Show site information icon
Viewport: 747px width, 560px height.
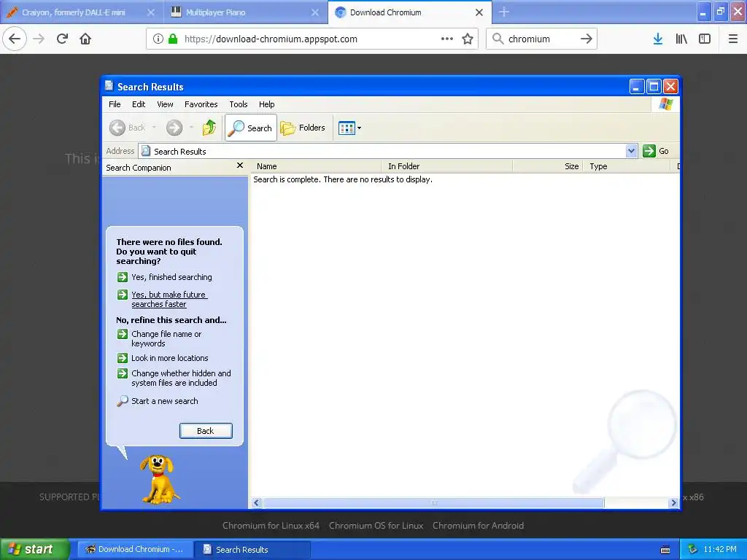(158, 39)
